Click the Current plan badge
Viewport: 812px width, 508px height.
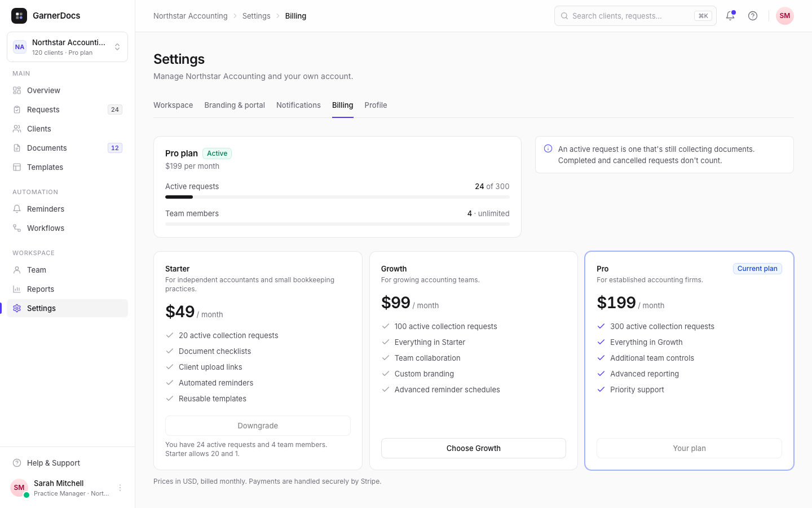[x=757, y=269]
